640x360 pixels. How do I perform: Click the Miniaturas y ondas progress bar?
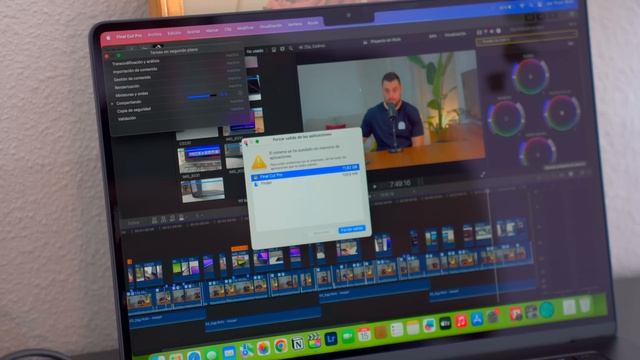pyautogui.click(x=202, y=96)
